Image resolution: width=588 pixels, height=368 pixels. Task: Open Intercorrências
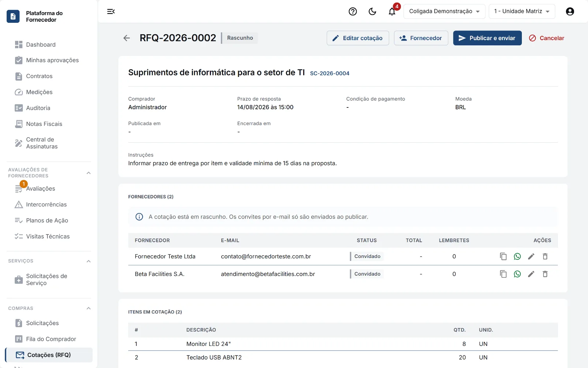(49, 205)
